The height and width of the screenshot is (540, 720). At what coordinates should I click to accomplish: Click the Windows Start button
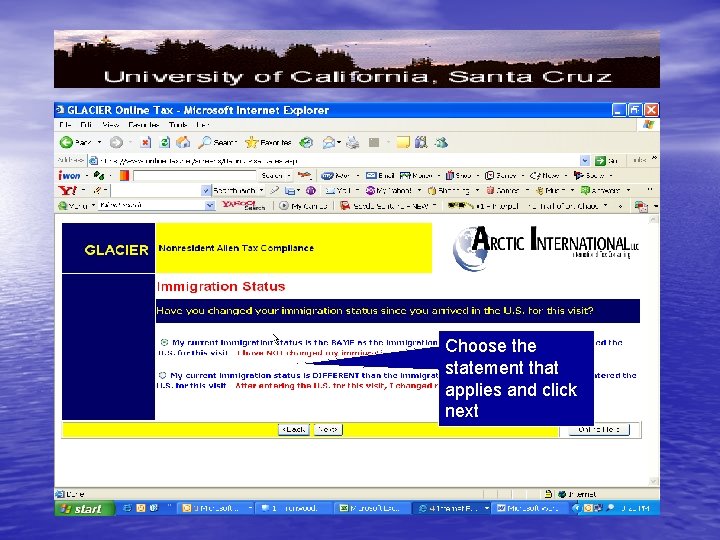[84, 508]
